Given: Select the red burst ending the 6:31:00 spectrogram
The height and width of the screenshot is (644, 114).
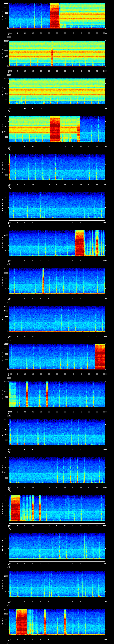Looking at the screenshot, I should (x=100, y=356).
